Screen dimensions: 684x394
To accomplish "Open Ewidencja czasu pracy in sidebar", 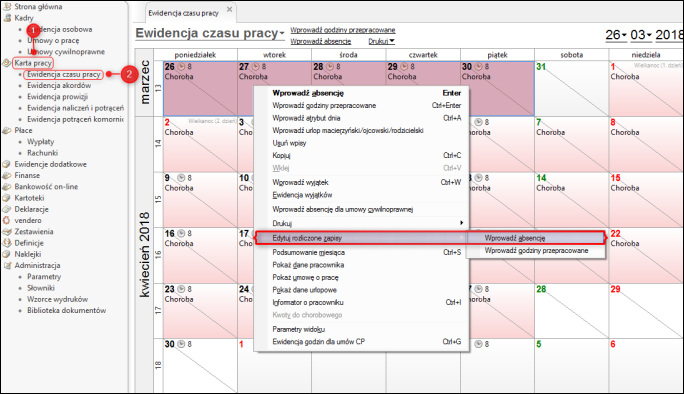I will coord(64,74).
